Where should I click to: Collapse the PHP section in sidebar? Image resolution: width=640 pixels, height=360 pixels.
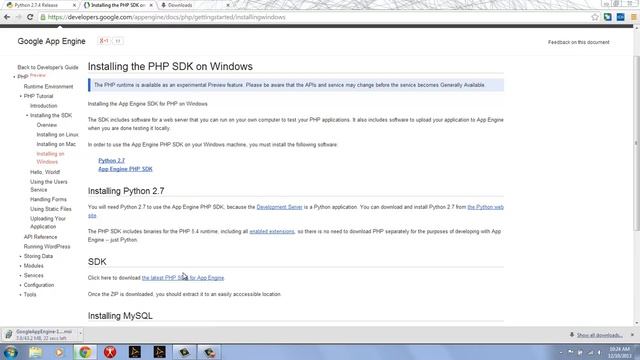click(14, 77)
